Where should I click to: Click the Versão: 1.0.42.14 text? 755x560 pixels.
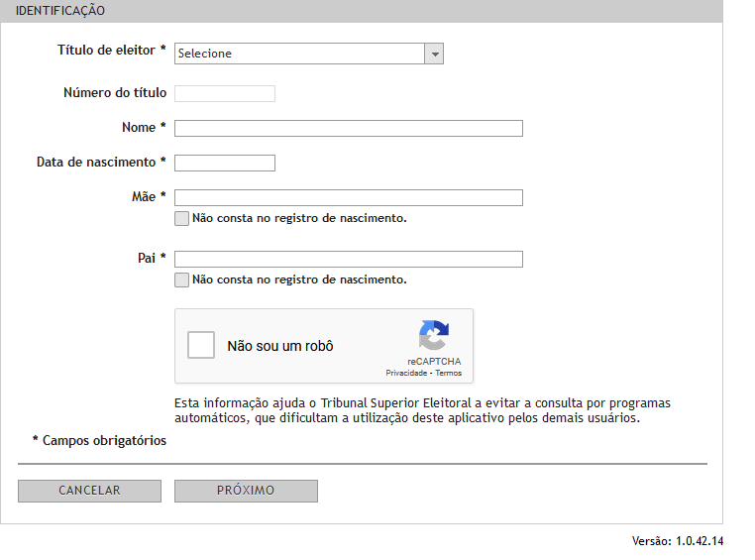[x=678, y=541]
